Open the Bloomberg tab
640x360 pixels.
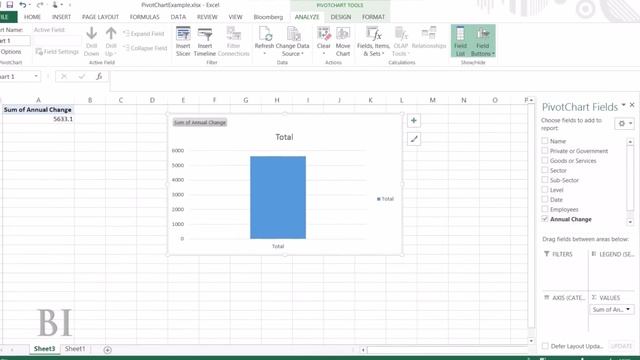[x=268, y=17]
